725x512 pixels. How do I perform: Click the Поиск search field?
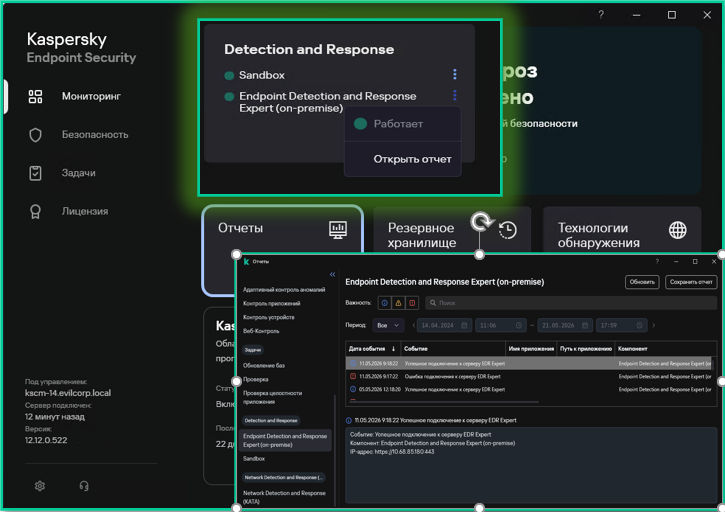[x=571, y=303]
